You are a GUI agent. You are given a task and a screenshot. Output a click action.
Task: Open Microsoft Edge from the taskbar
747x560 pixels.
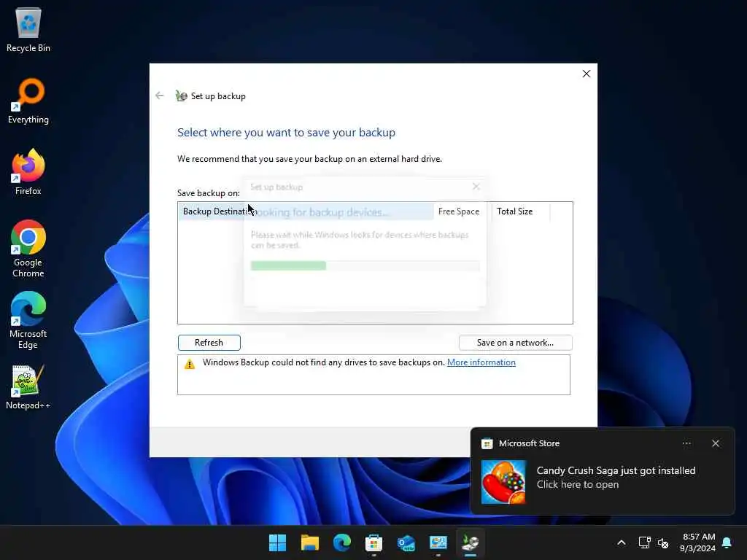[x=342, y=542]
